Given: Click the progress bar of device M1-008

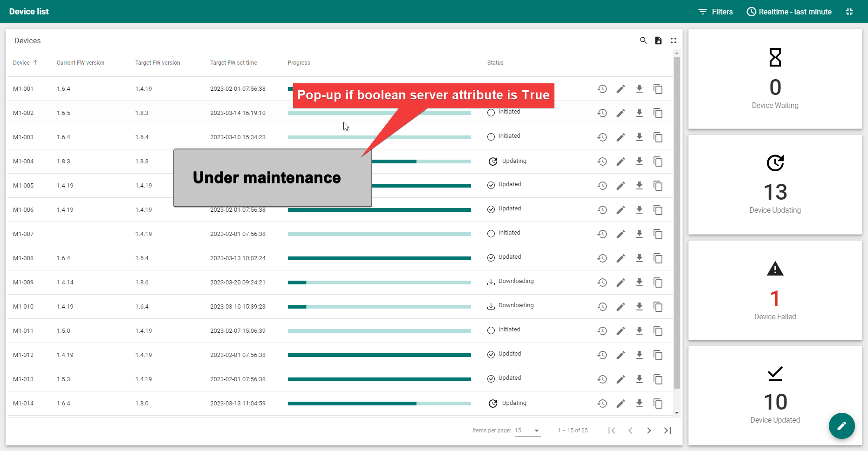Looking at the screenshot, I should (x=379, y=258).
